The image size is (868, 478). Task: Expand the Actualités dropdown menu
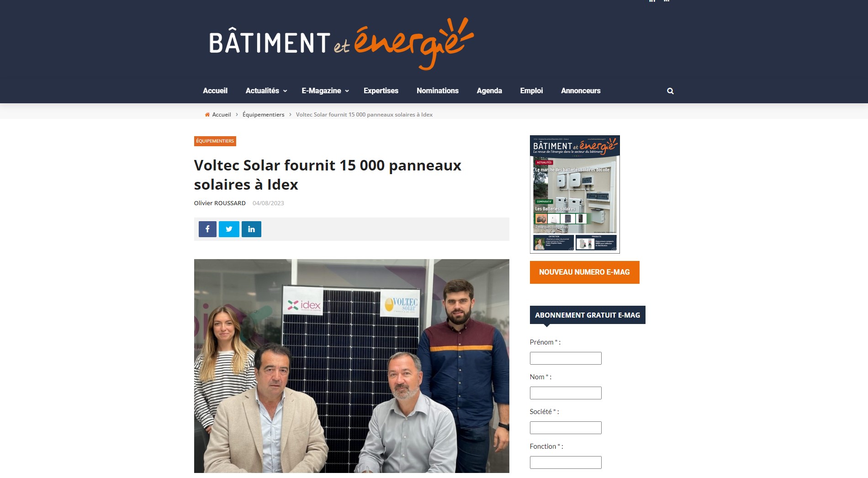click(x=266, y=90)
